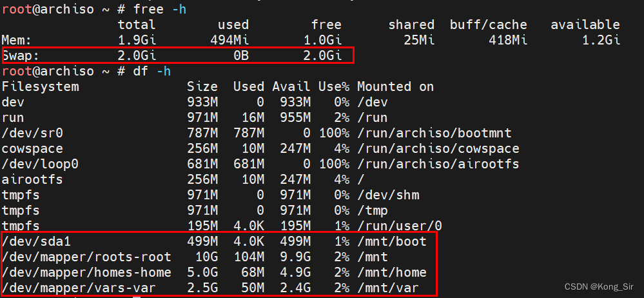Select the 'shared' column header
The width and height of the screenshot is (644, 298).
tap(411, 25)
